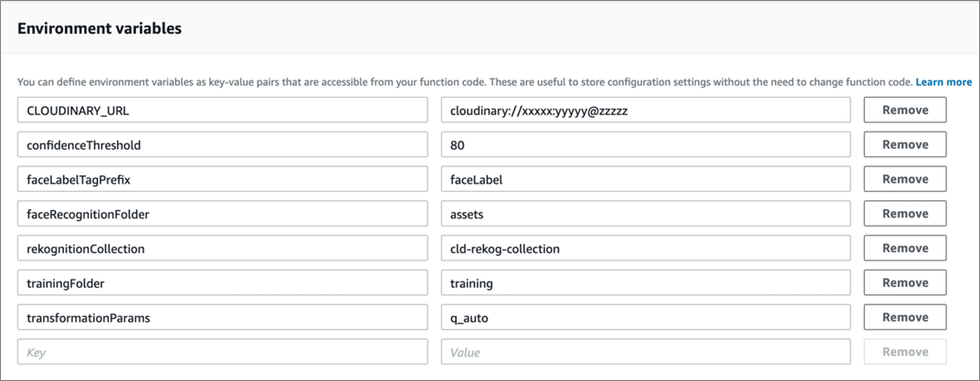The width and height of the screenshot is (980, 381).
Task: Remove the transformationParams variable
Action: point(904,317)
